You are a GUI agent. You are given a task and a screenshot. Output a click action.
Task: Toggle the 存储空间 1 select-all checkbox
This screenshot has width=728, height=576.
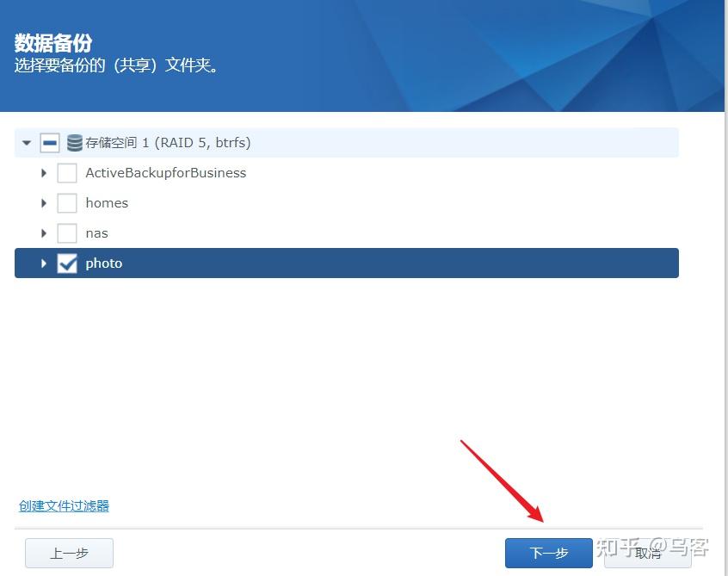(49, 142)
